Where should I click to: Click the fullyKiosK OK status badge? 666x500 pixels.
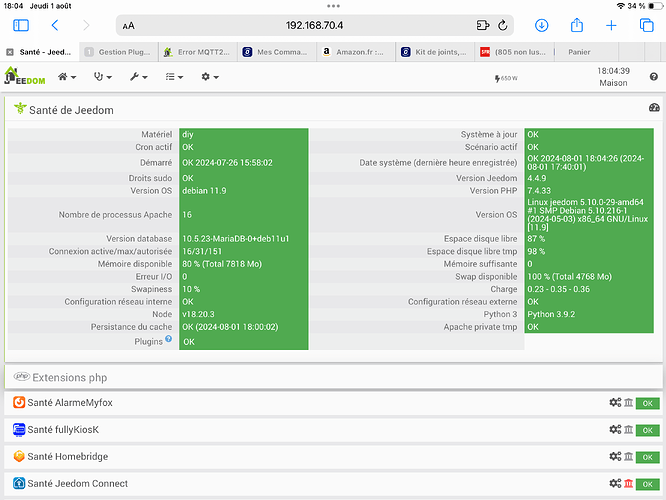pyautogui.click(x=647, y=430)
